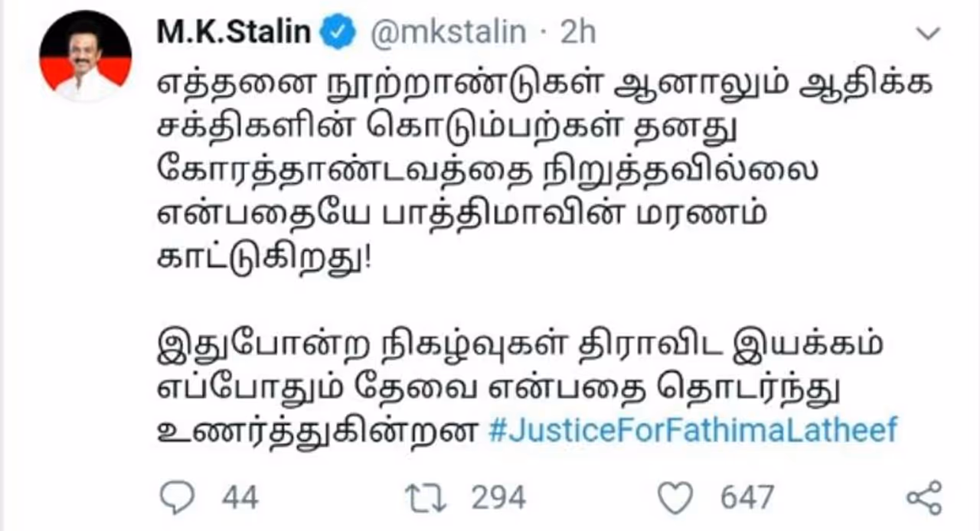This screenshot has height=531, width=980.
Task: Like the tweet with the heart icon
Action: tap(675, 498)
